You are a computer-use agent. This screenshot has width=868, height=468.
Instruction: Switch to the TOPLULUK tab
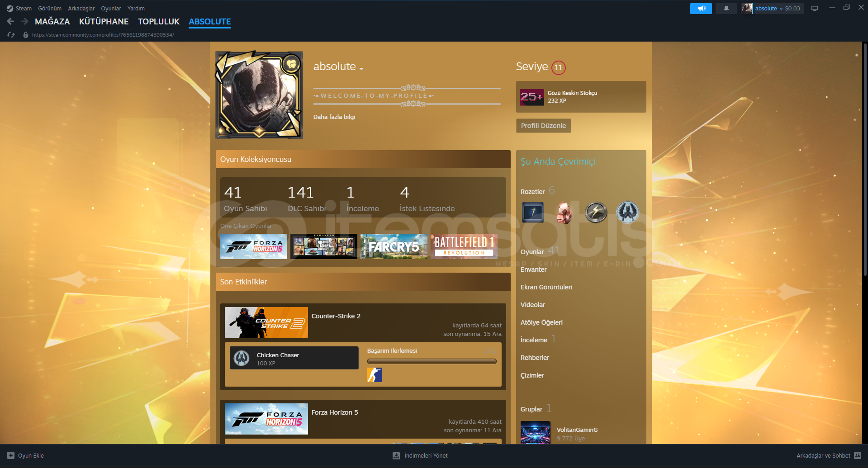coord(159,22)
